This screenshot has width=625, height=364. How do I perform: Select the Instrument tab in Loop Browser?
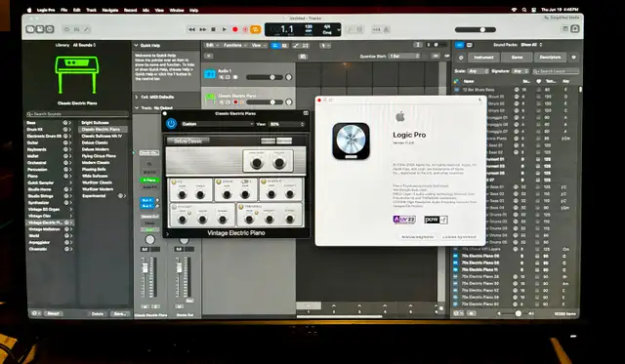tap(483, 58)
